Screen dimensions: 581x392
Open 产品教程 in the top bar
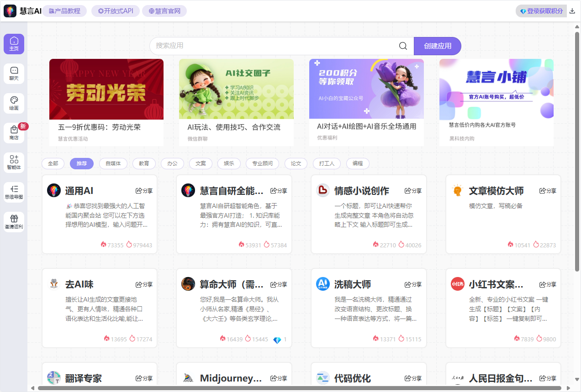click(x=65, y=10)
